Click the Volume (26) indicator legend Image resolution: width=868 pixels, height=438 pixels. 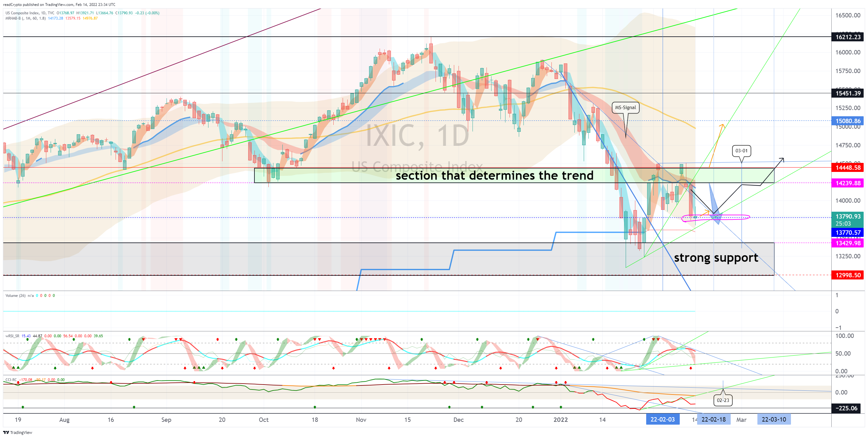tap(16, 296)
